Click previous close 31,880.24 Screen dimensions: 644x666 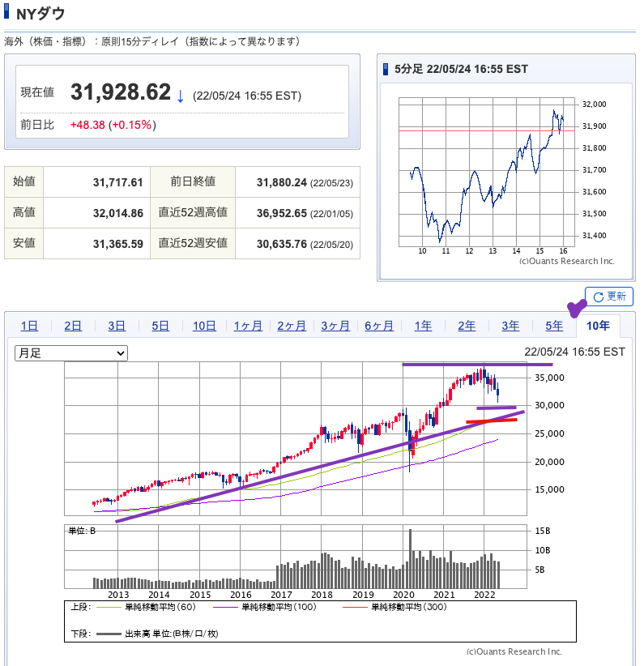282,182
